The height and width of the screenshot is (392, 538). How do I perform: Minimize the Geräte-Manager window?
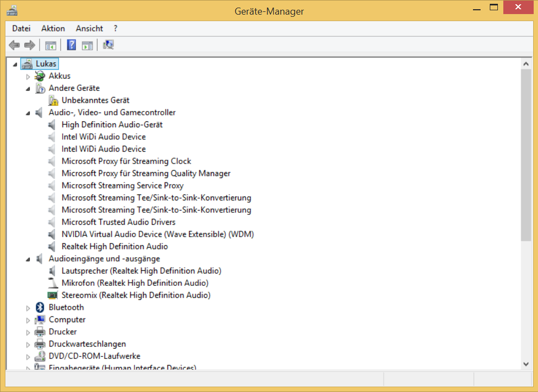(x=477, y=8)
